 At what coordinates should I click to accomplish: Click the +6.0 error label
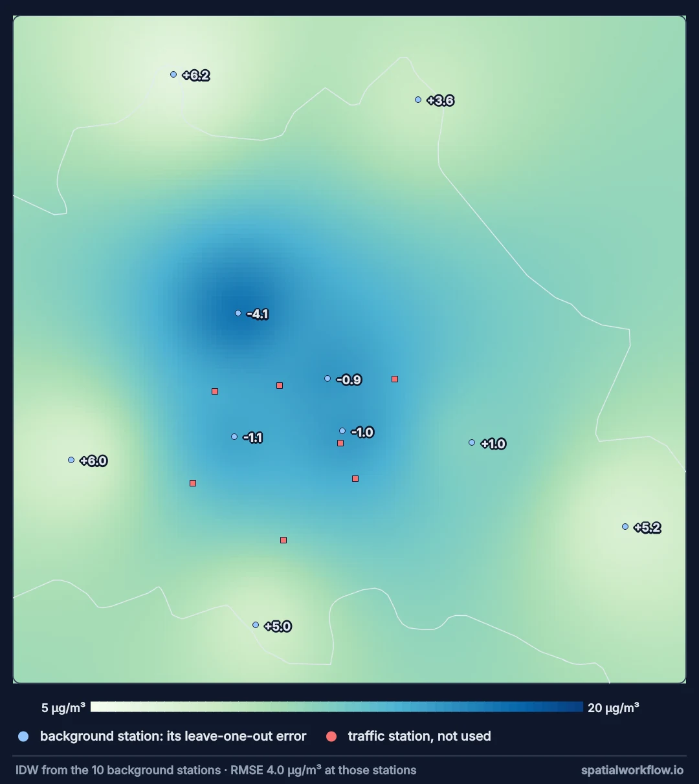94,461
